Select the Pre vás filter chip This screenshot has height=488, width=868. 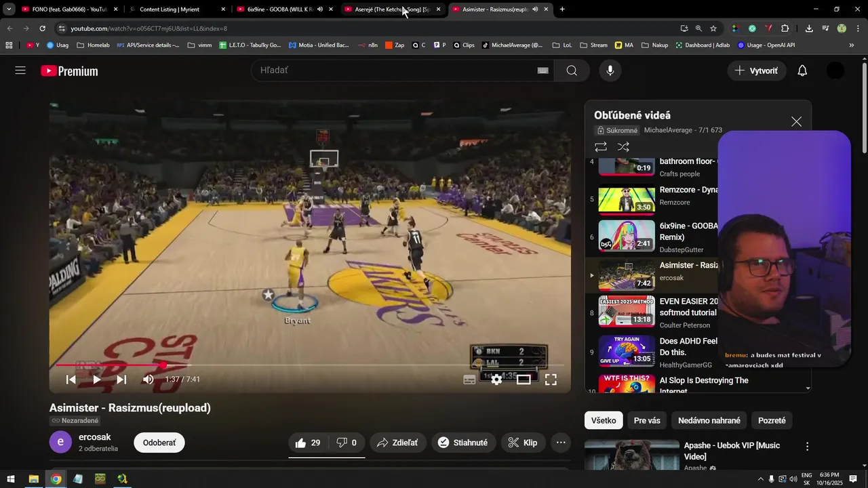tap(647, 420)
